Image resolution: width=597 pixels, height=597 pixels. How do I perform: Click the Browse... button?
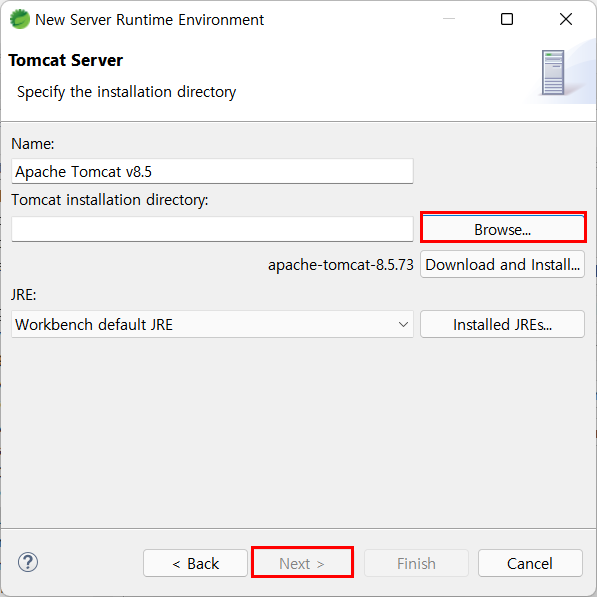[503, 228]
